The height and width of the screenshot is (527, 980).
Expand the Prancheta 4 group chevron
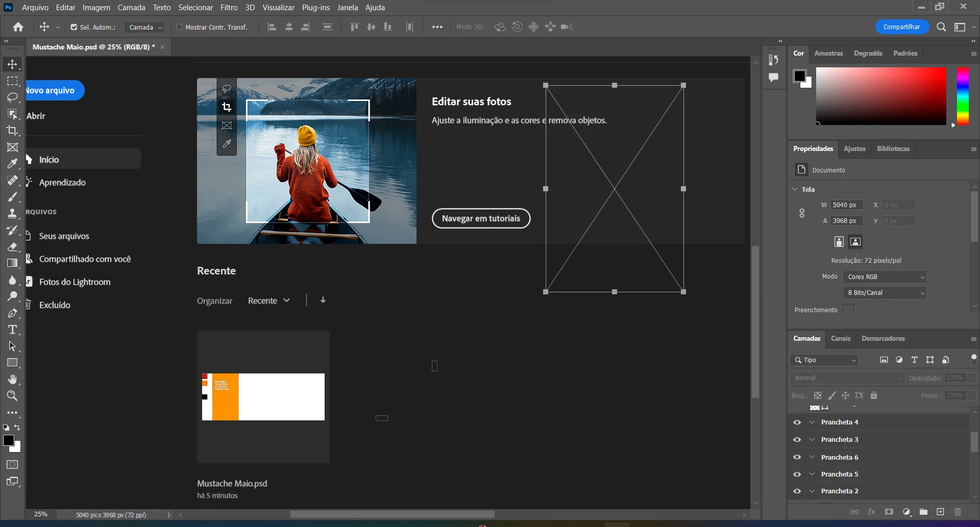812,422
